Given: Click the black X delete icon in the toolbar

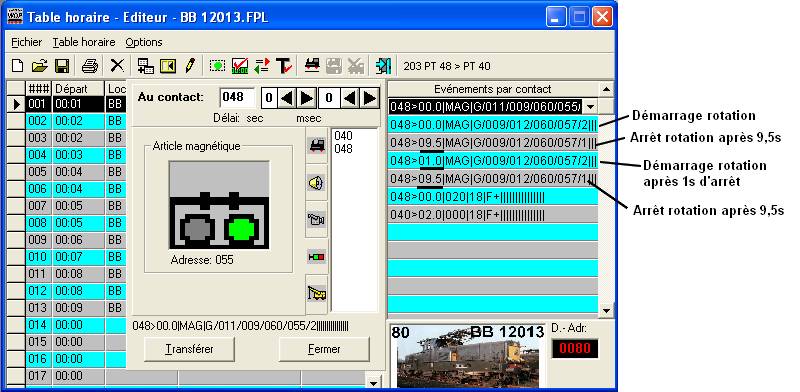Looking at the screenshot, I should click(x=117, y=65).
